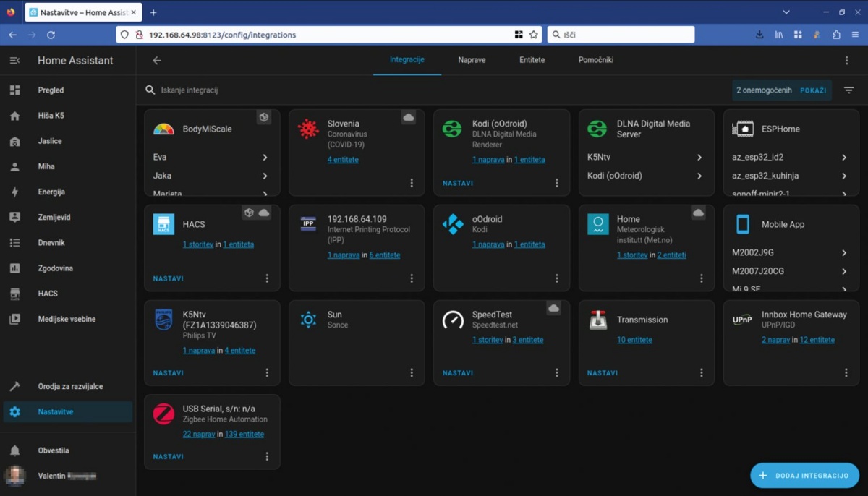Open HACS card three-dot menu
The width and height of the screenshot is (868, 496).
pos(267,278)
